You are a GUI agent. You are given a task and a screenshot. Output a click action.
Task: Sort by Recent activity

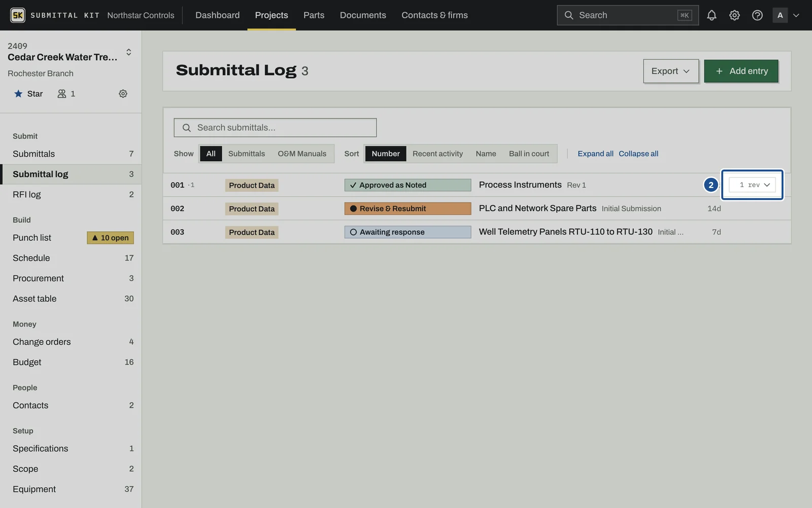[x=437, y=153]
